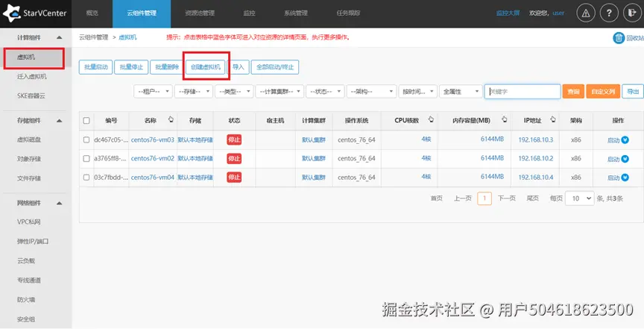Click the 创建虚拟机 button
This screenshot has height=329, width=644.
tap(206, 67)
